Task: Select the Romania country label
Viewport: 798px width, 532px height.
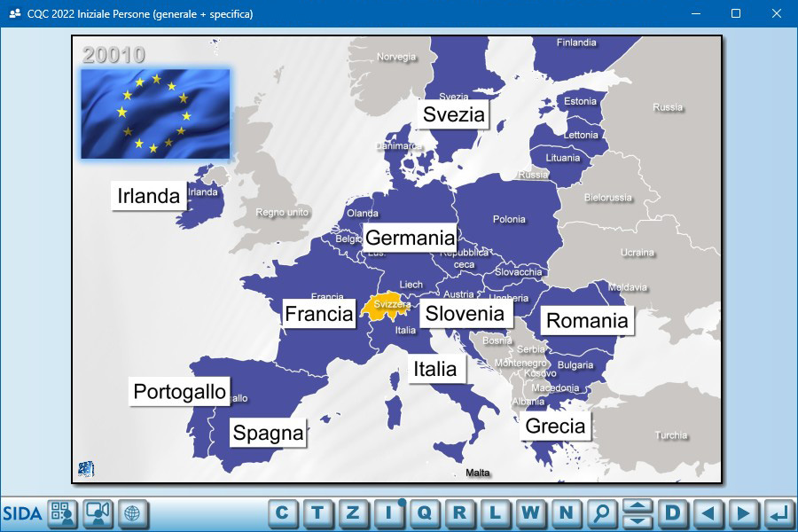Action: point(586,321)
